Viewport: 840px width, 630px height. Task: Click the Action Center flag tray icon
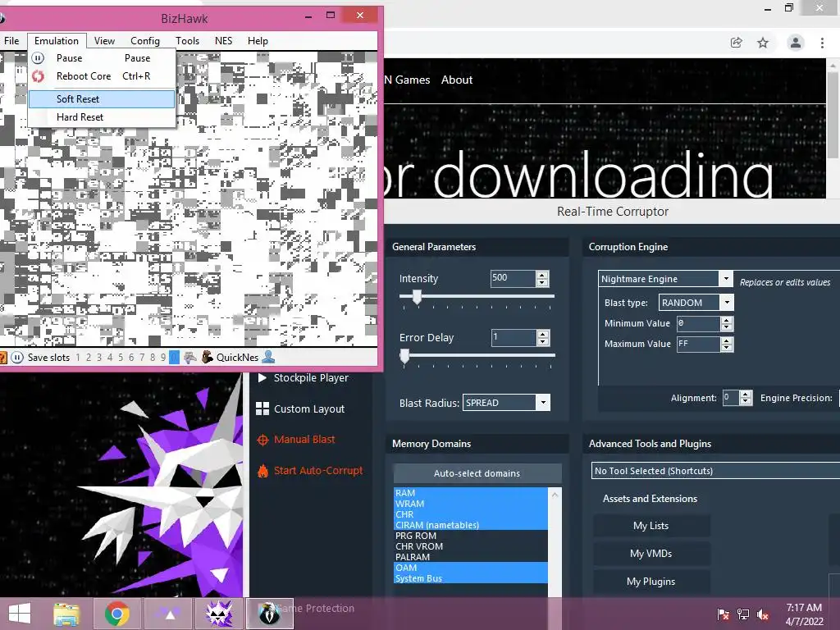pyautogui.click(x=724, y=614)
